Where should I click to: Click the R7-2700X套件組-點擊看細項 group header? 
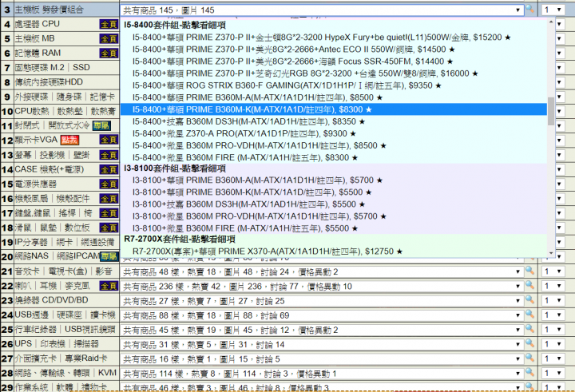(x=180, y=240)
